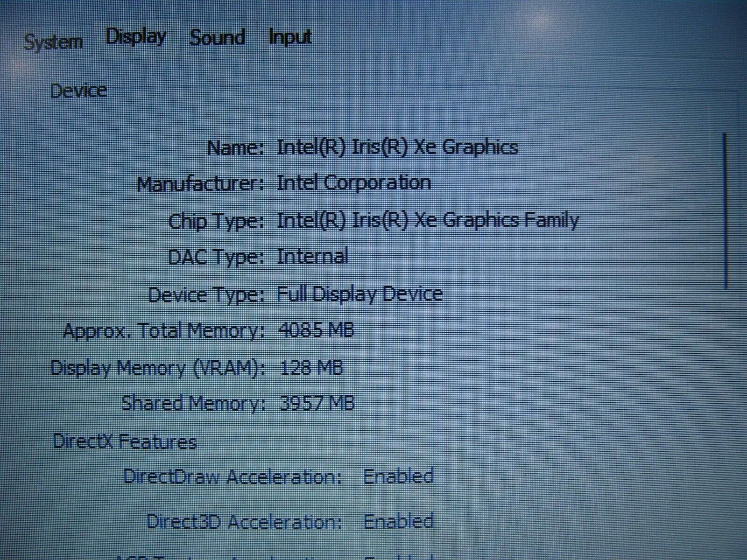Screen dimensions: 747x560
Task: Click the 'Approx. Total Memory:' label
Action: [x=164, y=331]
